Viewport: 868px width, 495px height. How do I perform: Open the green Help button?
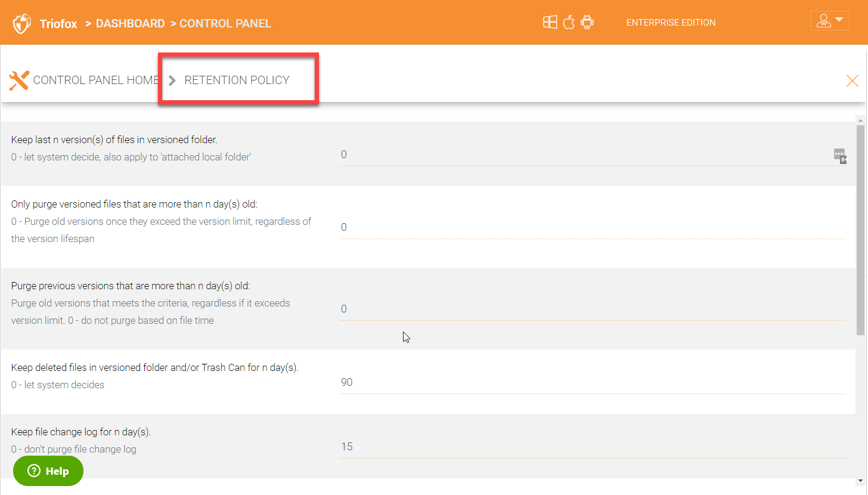tap(48, 471)
